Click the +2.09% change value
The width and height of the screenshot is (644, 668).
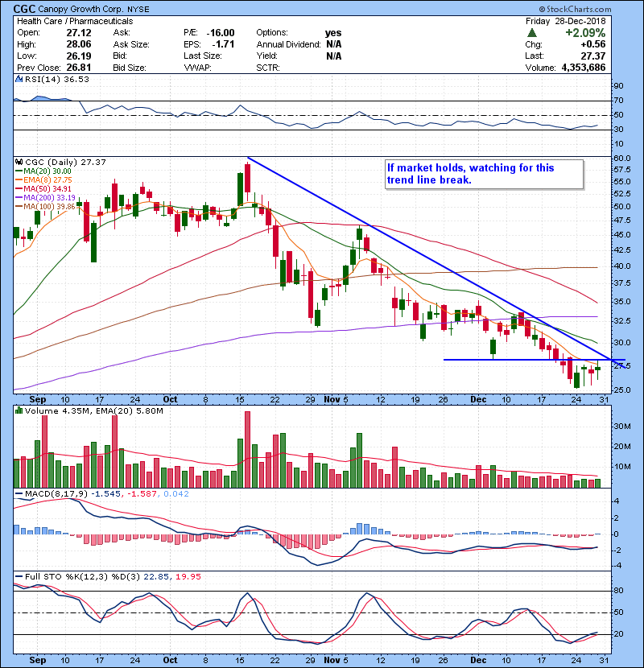point(585,33)
